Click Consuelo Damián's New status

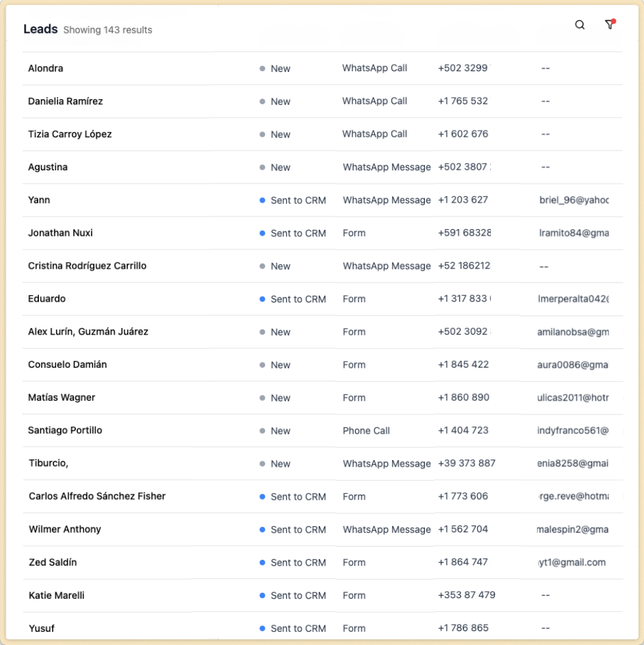[280, 365]
